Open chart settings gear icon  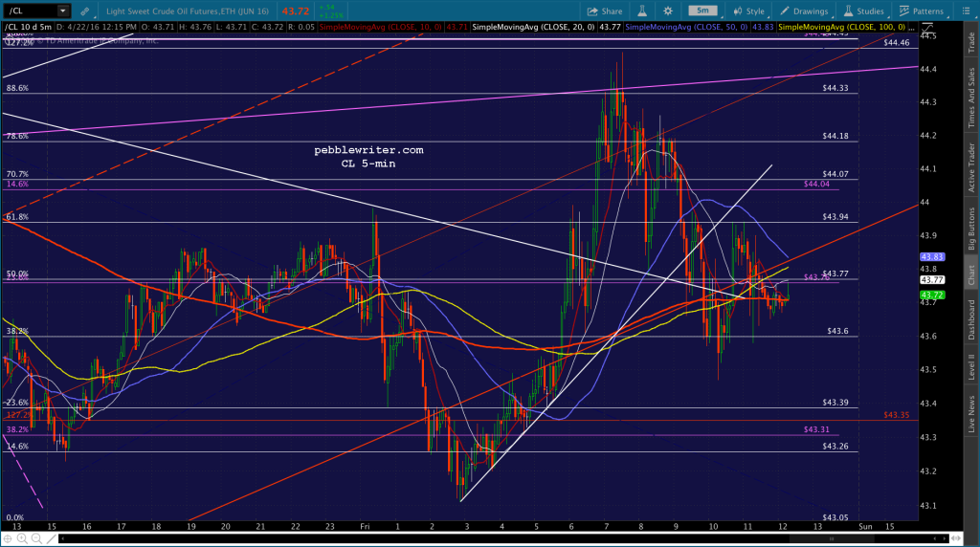click(x=668, y=11)
